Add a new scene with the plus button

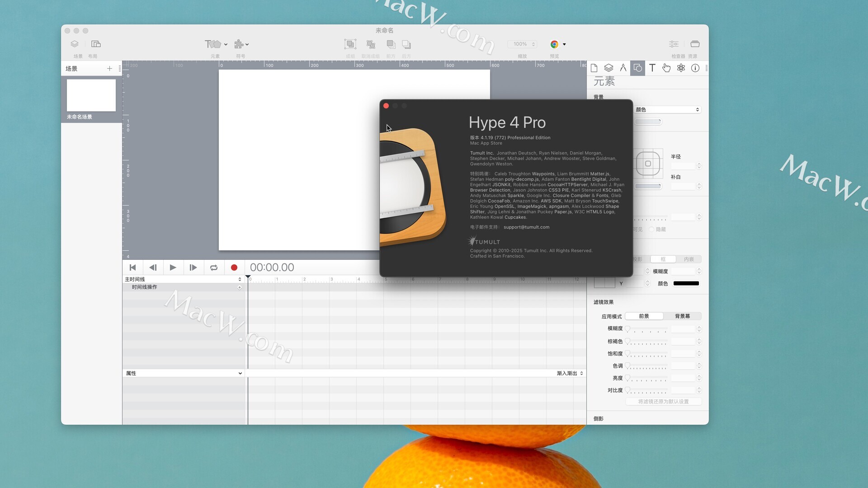pyautogui.click(x=109, y=69)
